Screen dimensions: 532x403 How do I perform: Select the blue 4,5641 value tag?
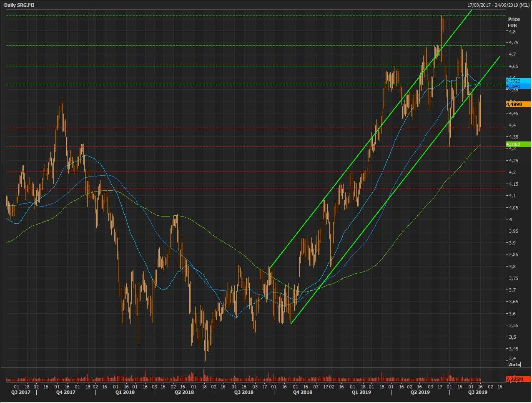click(518, 86)
